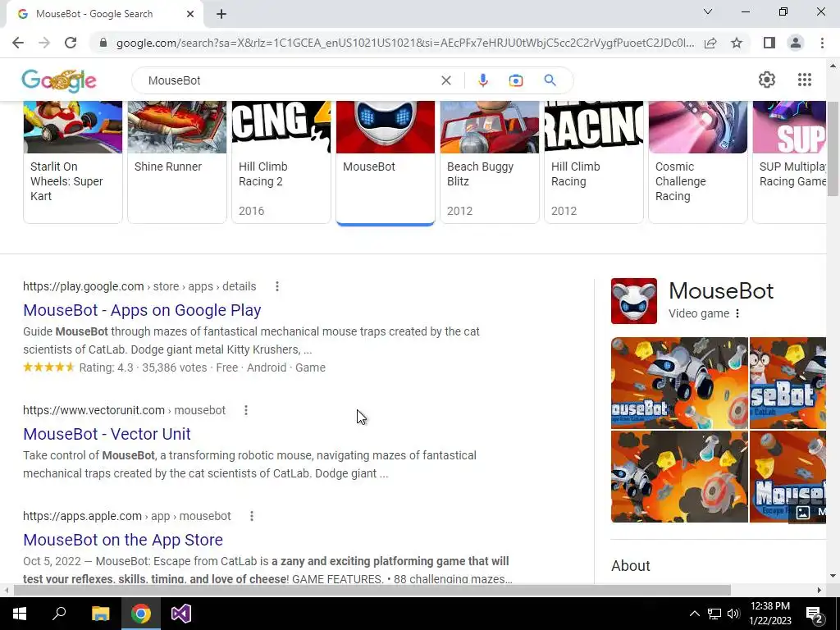This screenshot has height=630, width=840.
Task: Select the SUP Multiplayer Racing card
Action: [x=789, y=162]
